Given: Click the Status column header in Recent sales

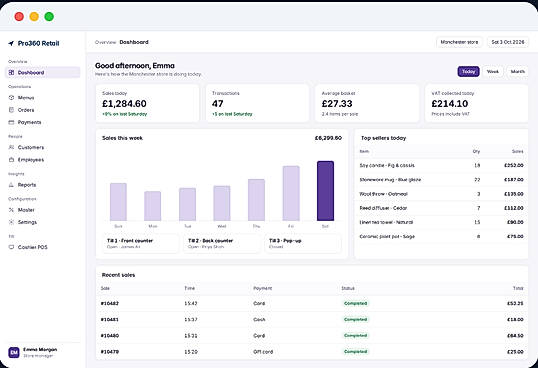Looking at the screenshot, I should (348, 288).
